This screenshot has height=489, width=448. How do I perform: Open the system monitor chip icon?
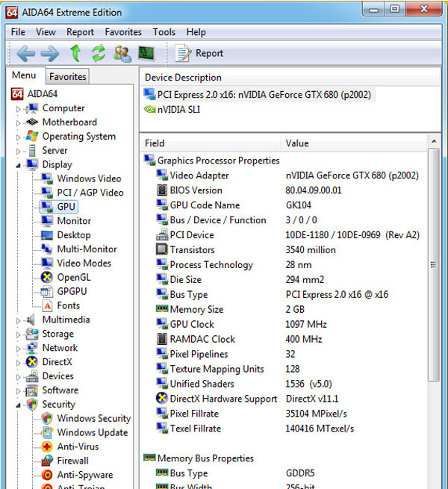tap(146, 53)
